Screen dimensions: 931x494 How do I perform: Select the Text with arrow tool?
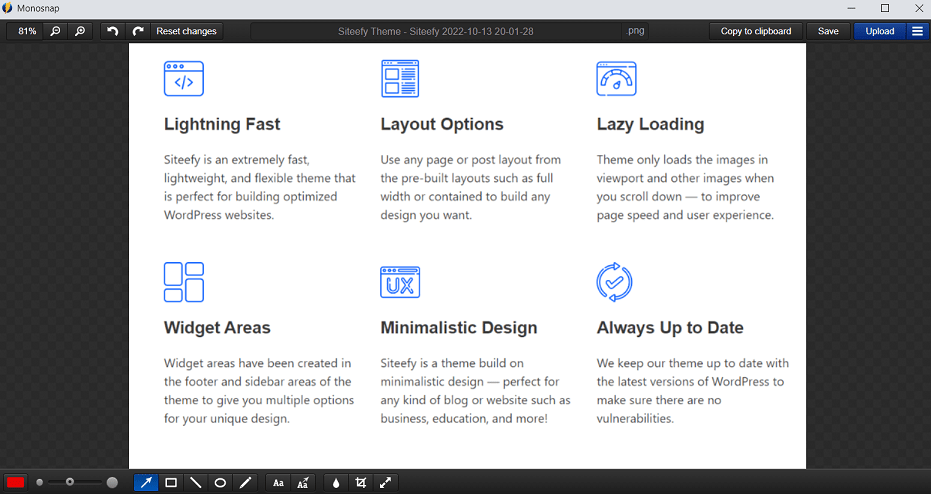[x=303, y=483]
